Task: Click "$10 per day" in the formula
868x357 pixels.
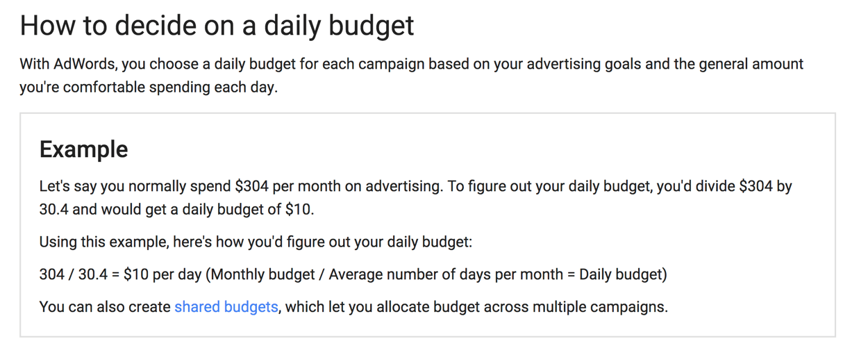Action: point(162,274)
